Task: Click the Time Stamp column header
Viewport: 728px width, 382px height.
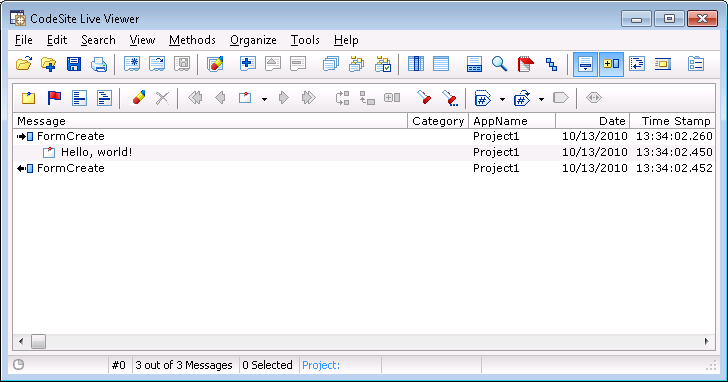Action: (x=672, y=121)
